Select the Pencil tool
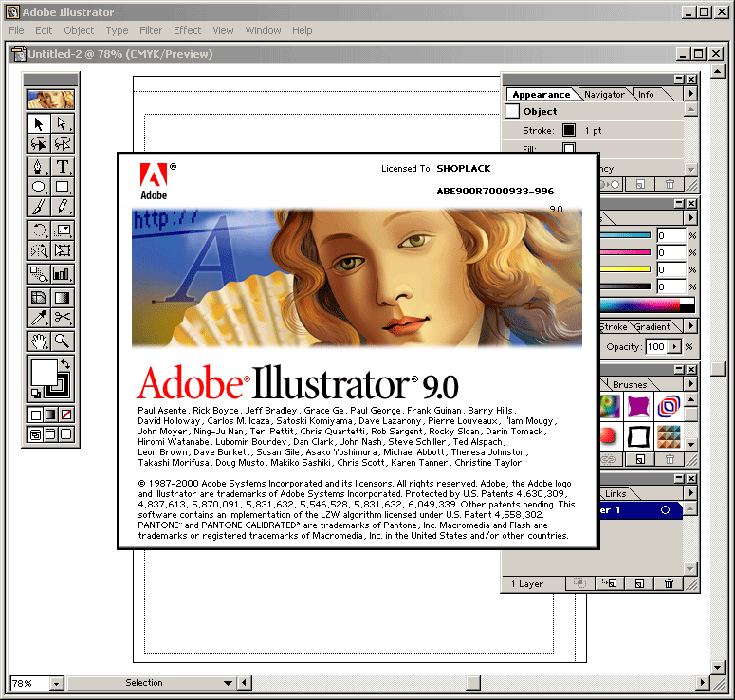The height and width of the screenshot is (700, 735). coord(62,206)
